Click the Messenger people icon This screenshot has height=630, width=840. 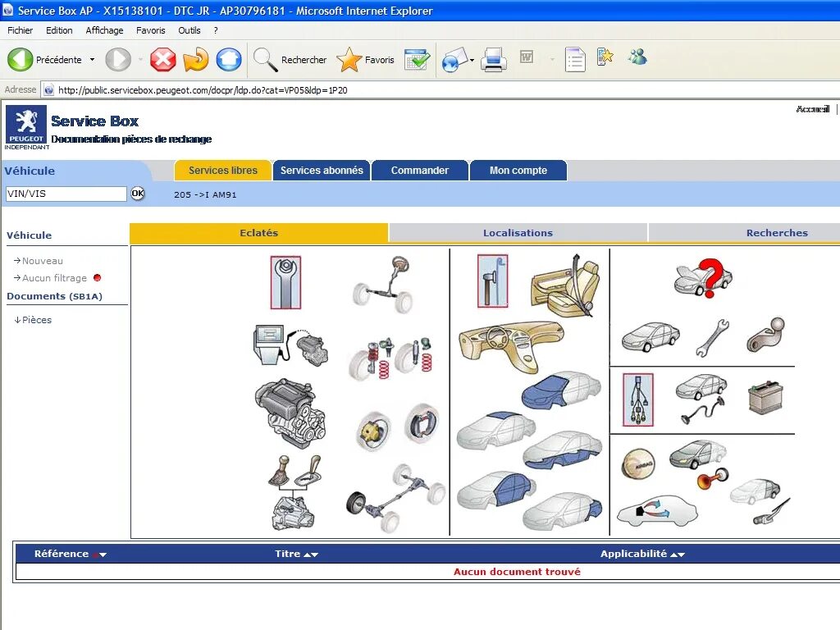pyautogui.click(x=637, y=57)
